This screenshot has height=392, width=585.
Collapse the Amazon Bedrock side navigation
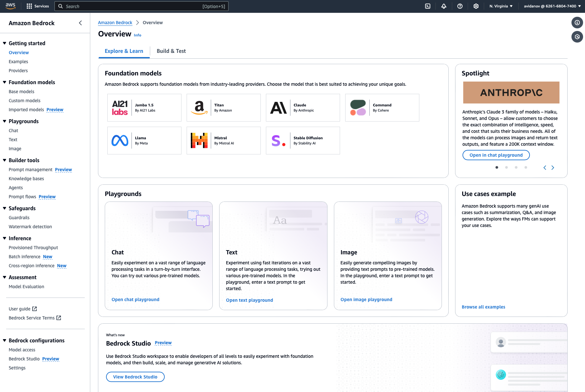coord(80,23)
